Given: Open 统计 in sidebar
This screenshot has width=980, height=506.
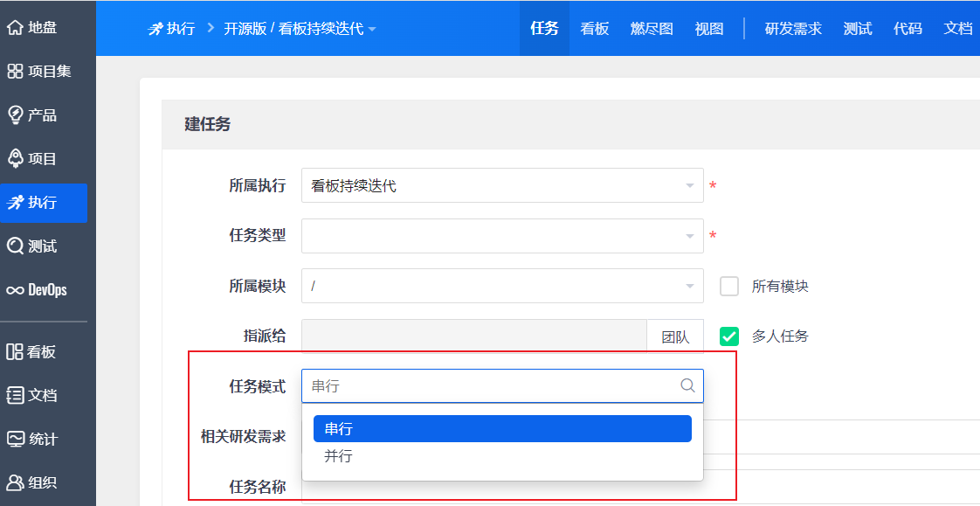Looking at the screenshot, I should [x=32, y=439].
